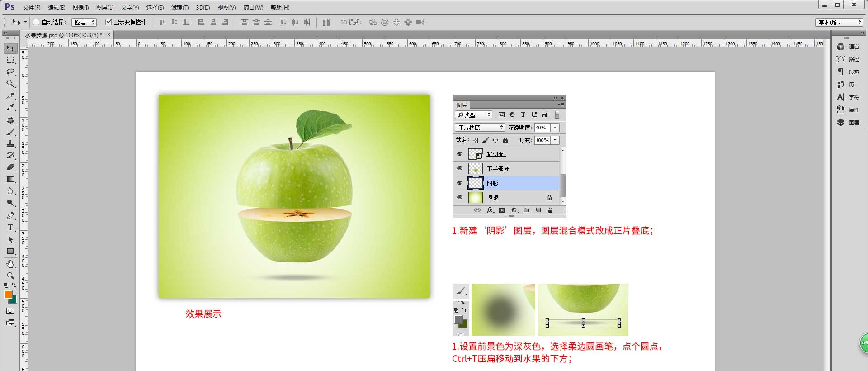The image size is (868, 371).
Task: Select the Rectangular Marquee tool
Action: pos(10,60)
